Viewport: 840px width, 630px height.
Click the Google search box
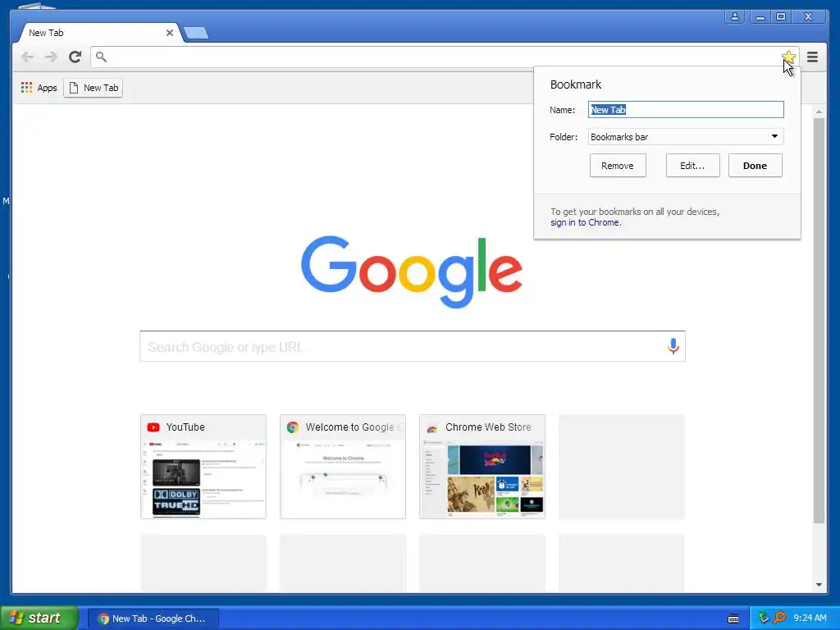(413, 347)
